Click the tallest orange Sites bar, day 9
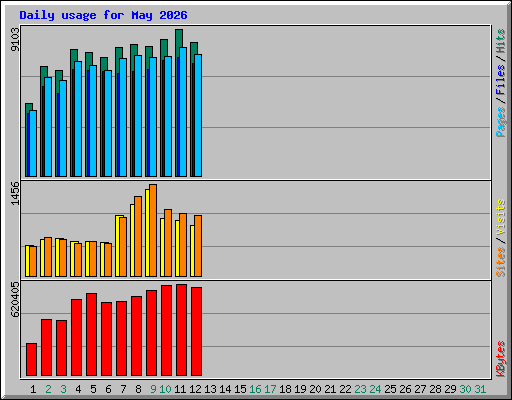 click(153, 230)
